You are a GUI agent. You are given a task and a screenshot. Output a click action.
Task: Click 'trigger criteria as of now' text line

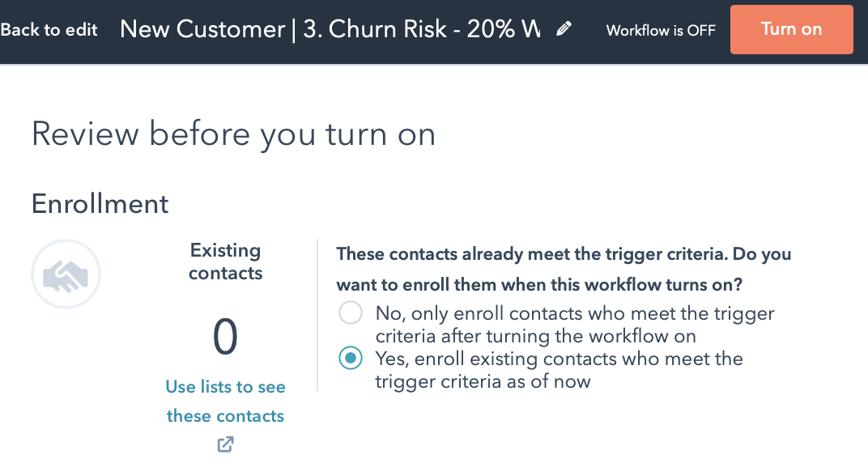click(483, 381)
